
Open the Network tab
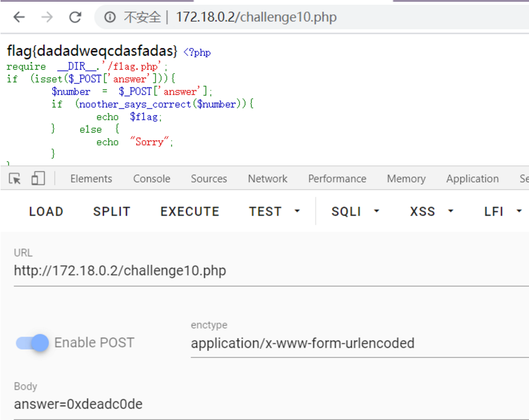pyautogui.click(x=268, y=178)
